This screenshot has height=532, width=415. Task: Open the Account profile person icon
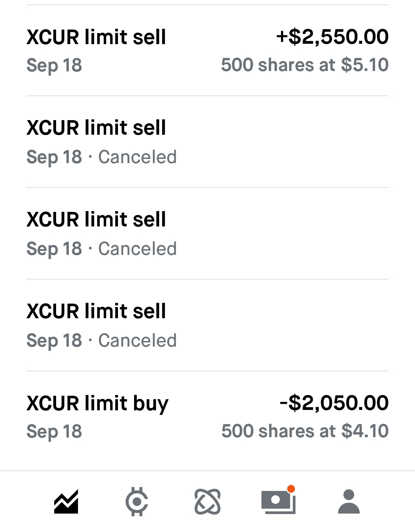coord(349,501)
